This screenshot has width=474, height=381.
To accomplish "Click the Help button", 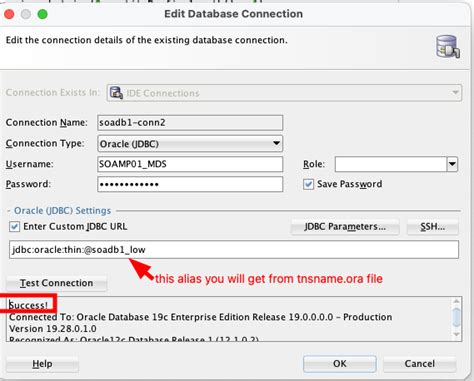I will point(42,364).
